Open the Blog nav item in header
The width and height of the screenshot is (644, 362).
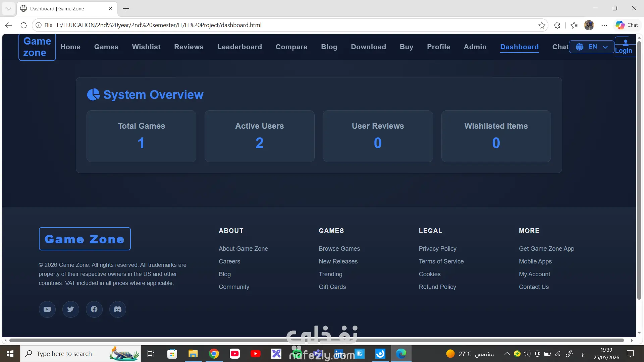pyautogui.click(x=329, y=47)
